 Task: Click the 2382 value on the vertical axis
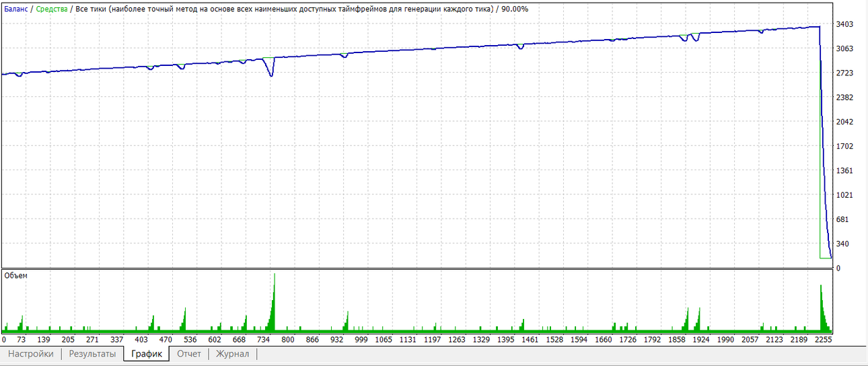846,98
